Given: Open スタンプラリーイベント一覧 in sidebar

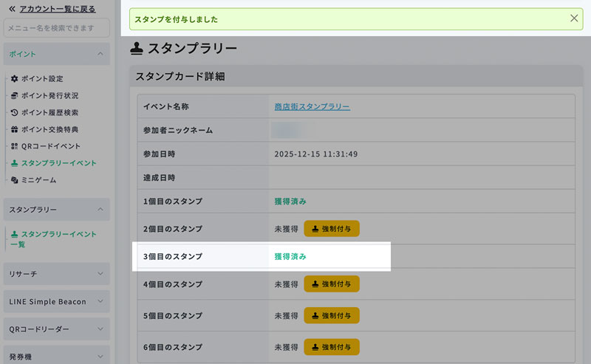Looking at the screenshot, I should (x=58, y=238).
